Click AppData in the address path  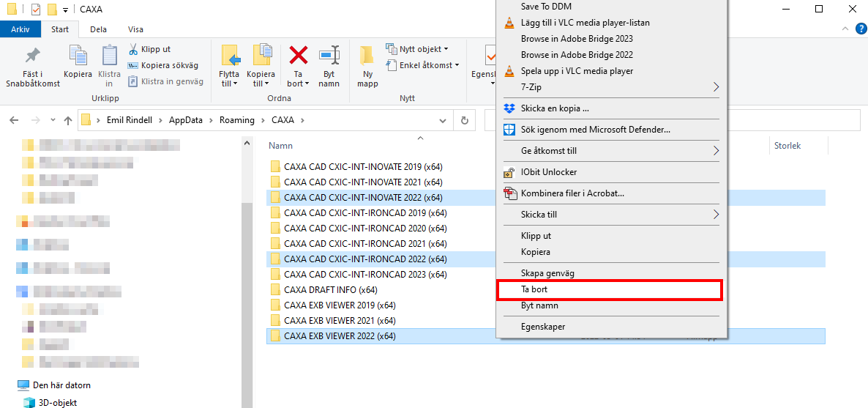[186, 119]
